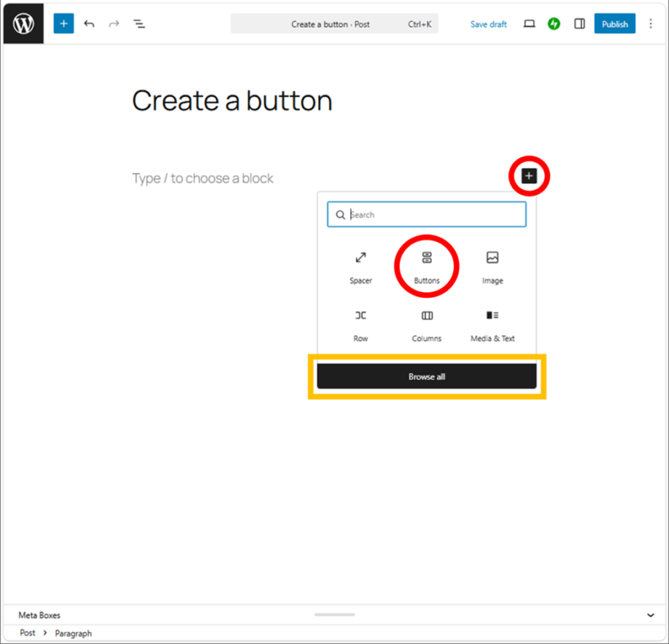Click the Meta Boxes resize handle bar

click(334, 615)
